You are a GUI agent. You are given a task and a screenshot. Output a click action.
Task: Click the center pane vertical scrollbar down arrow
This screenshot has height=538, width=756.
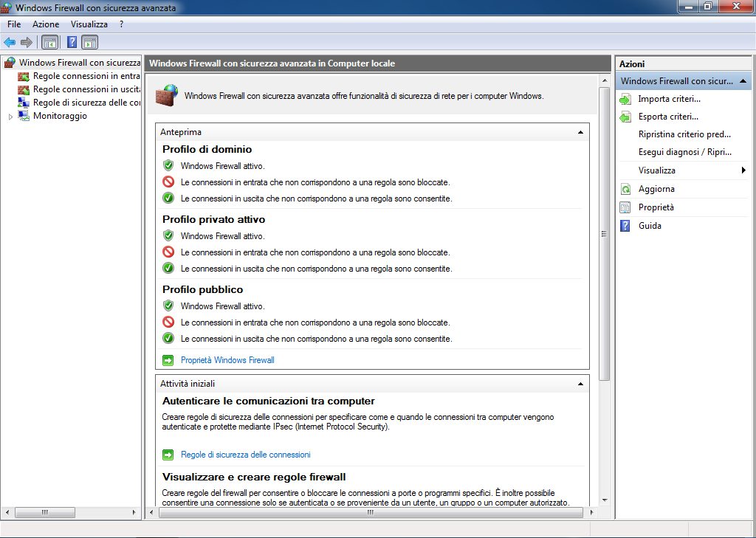[605, 500]
